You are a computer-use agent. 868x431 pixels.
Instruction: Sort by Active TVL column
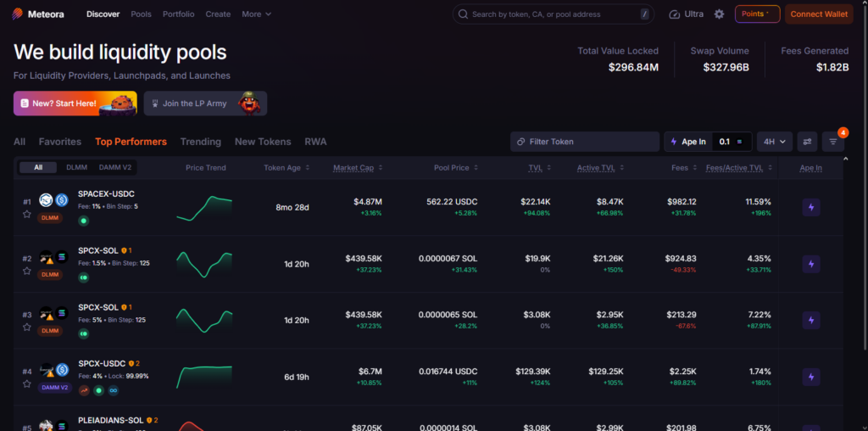pyautogui.click(x=600, y=168)
